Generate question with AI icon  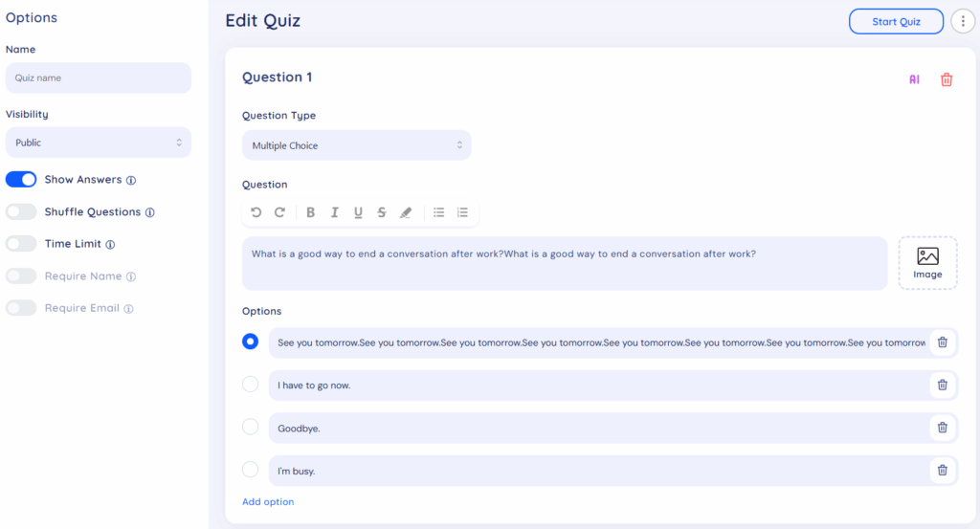coord(914,79)
